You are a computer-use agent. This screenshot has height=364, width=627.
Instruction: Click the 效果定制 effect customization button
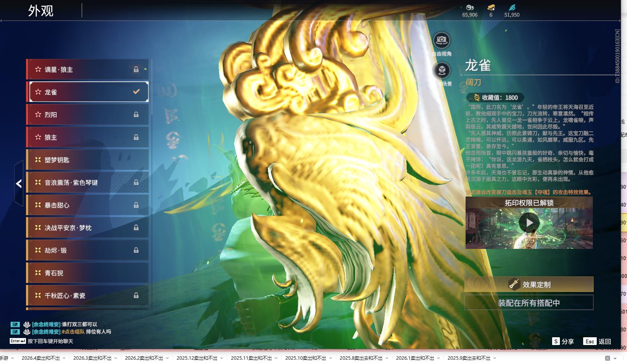coord(529,285)
